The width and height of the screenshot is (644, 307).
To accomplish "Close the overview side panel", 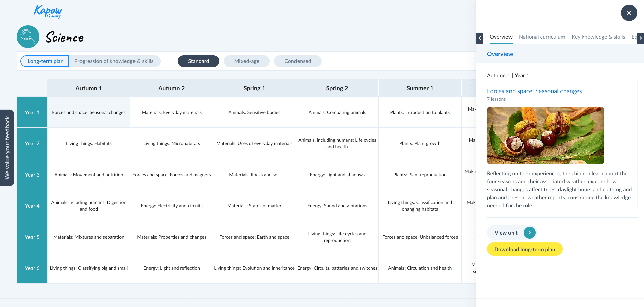I will click(x=629, y=13).
